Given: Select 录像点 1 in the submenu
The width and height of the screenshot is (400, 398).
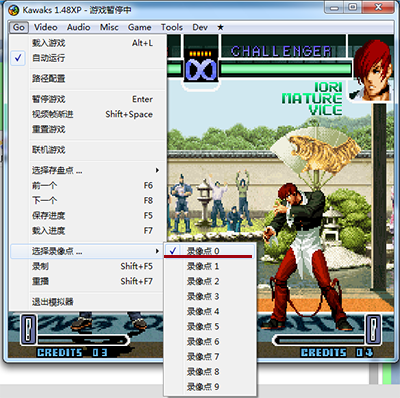Looking at the screenshot, I should point(210,266).
